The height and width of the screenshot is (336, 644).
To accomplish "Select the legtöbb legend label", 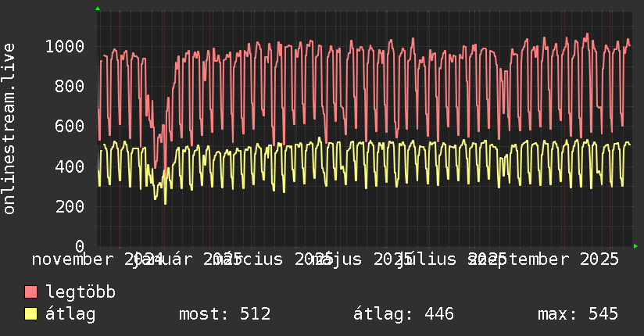I will [x=80, y=292].
